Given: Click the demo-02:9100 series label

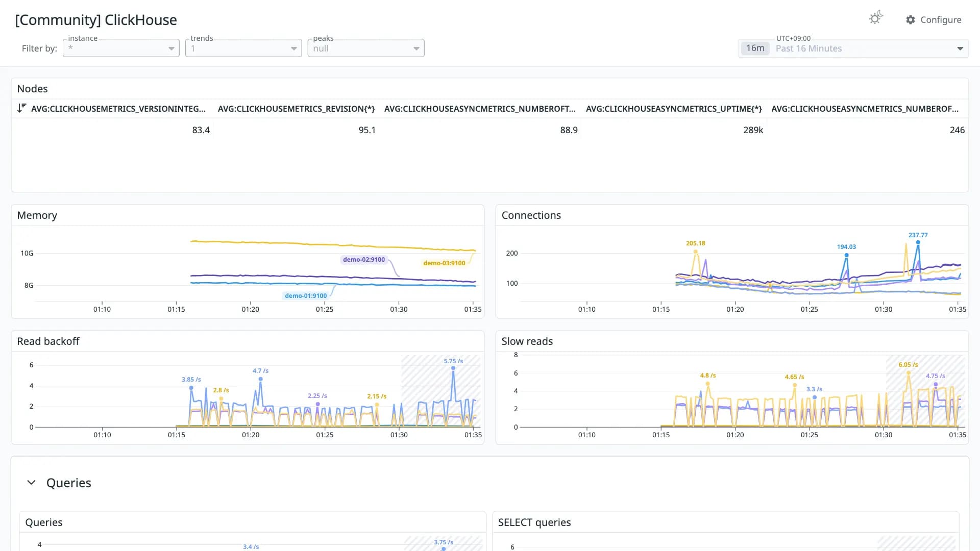Looking at the screenshot, I should (x=364, y=260).
